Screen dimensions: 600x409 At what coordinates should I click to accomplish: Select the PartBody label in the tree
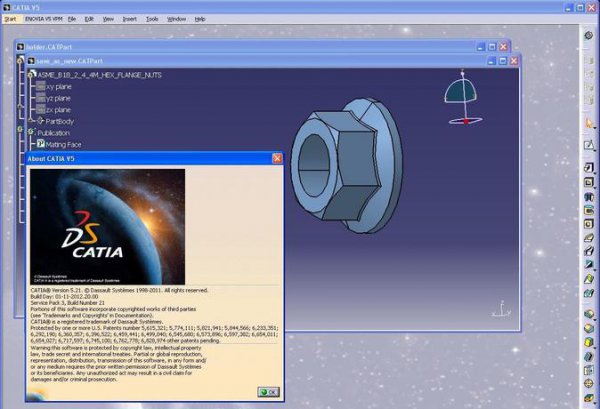(x=60, y=121)
